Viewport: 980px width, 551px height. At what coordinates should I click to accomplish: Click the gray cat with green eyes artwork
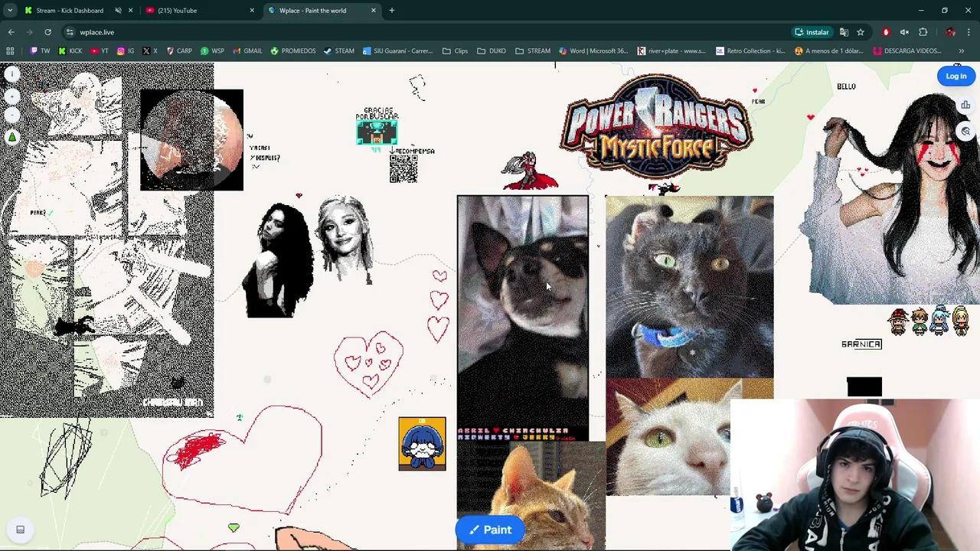(x=689, y=287)
